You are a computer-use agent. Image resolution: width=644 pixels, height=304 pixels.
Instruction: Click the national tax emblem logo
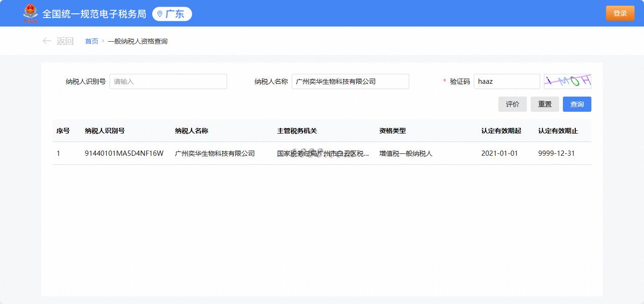(x=30, y=13)
